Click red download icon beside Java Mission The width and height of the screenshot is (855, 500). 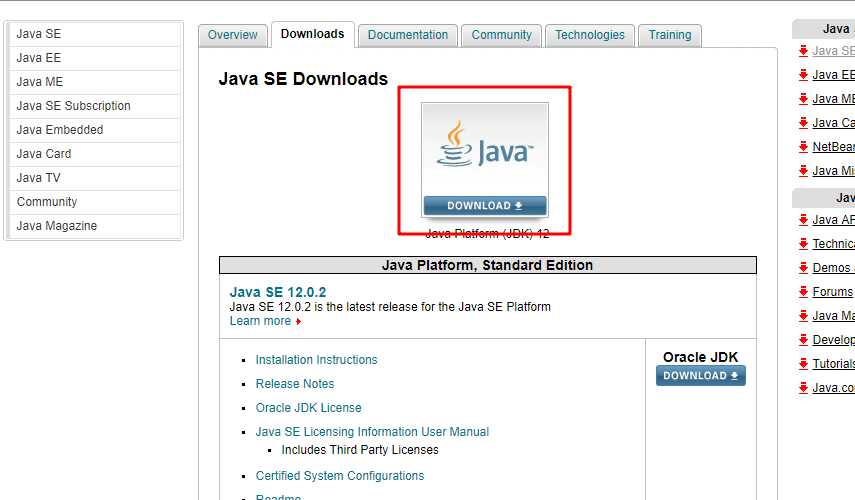(803, 171)
